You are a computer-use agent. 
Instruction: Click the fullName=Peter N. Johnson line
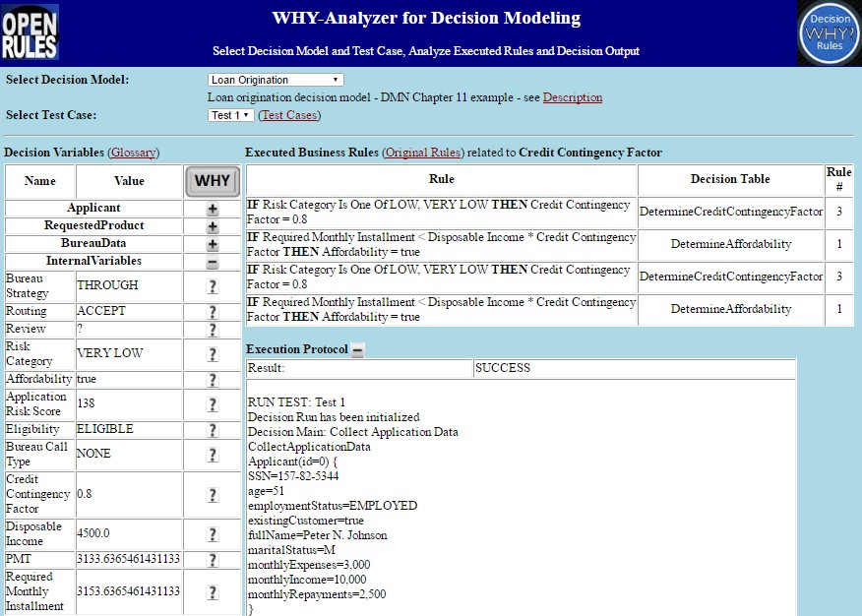click(317, 535)
